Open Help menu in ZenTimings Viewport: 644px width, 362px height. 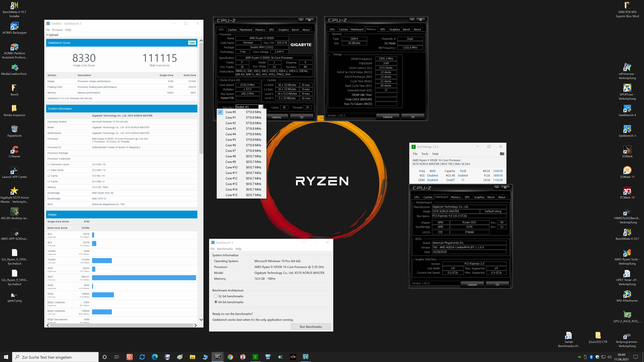[x=435, y=154]
